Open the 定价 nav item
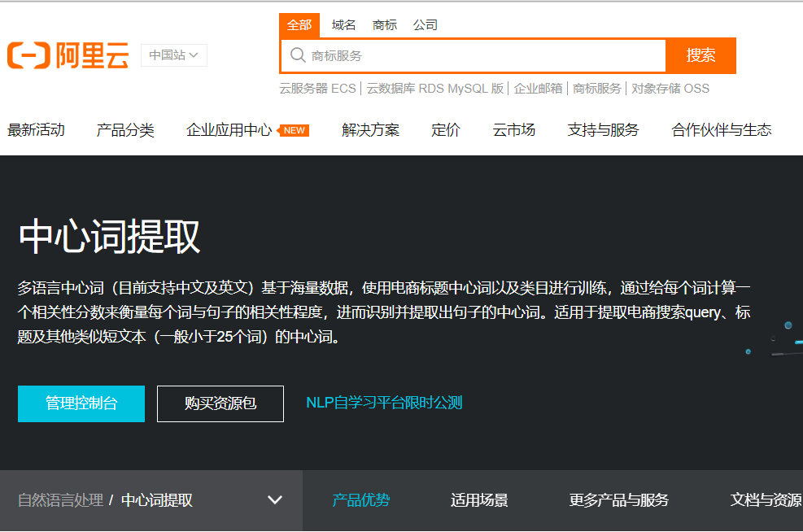 coord(446,130)
